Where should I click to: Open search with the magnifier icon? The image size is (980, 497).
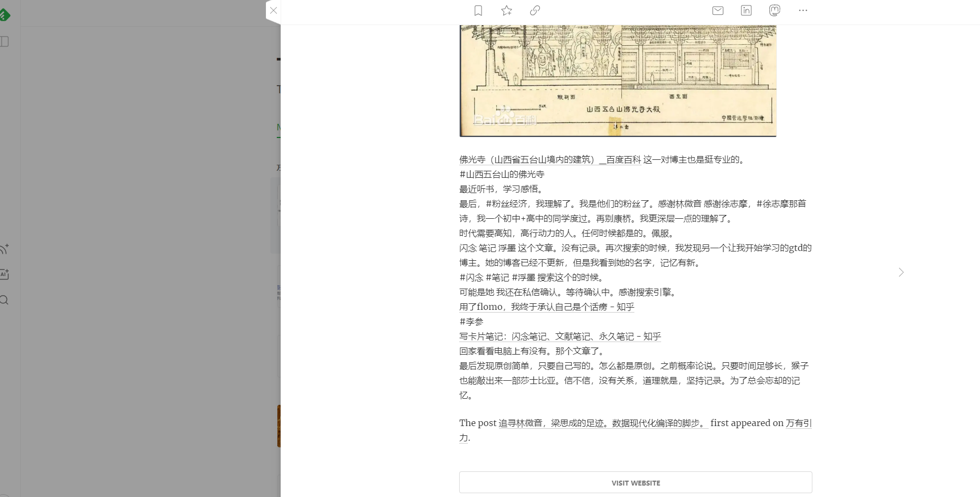click(x=4, y=300)
